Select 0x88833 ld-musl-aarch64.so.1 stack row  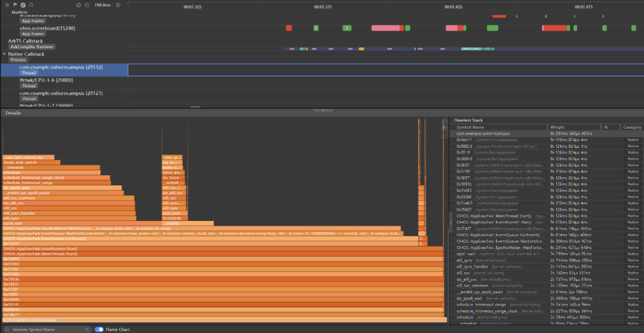pos(547,146)
